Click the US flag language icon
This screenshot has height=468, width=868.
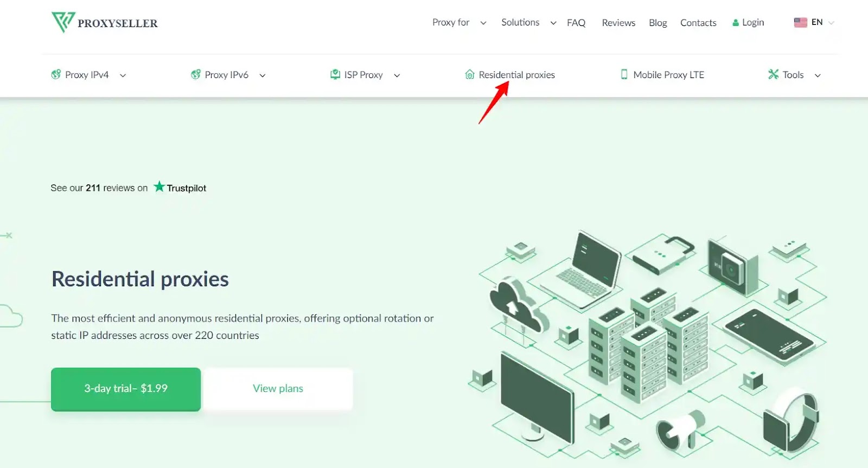pyautogui.click(x=800, y=22)
